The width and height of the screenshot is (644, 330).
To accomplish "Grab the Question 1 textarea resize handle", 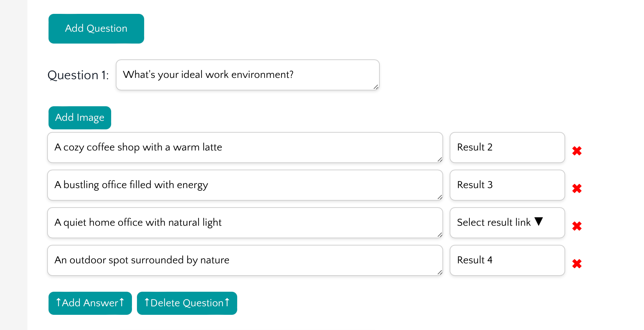I will click(376, 87).
